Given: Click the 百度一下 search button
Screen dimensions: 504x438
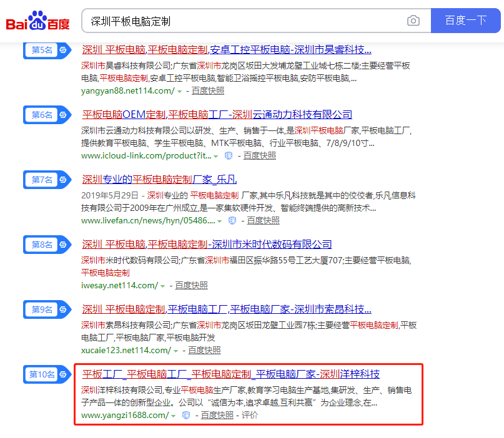Looking at the screenshot, I should (x=465, y=21).
